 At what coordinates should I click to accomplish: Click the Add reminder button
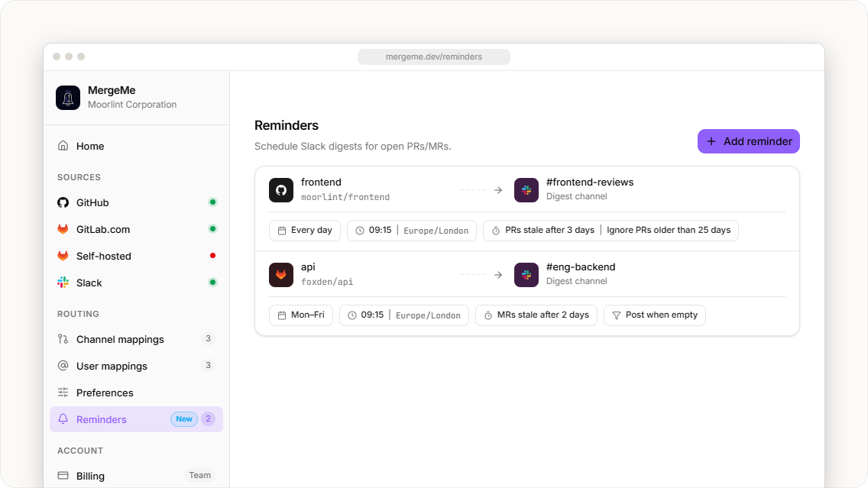(749, 141)
